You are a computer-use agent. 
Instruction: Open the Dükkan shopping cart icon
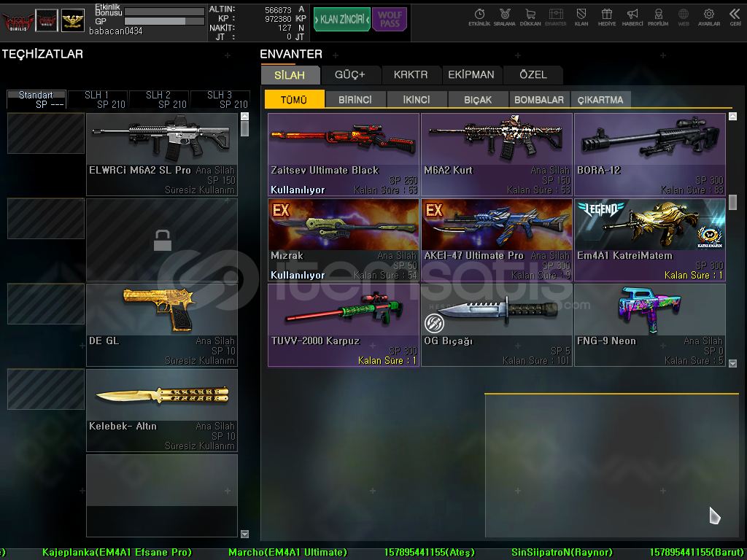coord(530,17)
